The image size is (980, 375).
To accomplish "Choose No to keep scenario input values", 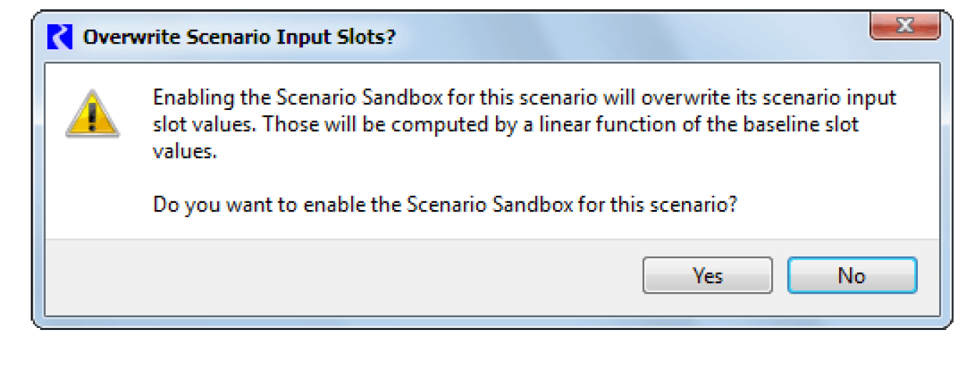I will coord(851,276).
